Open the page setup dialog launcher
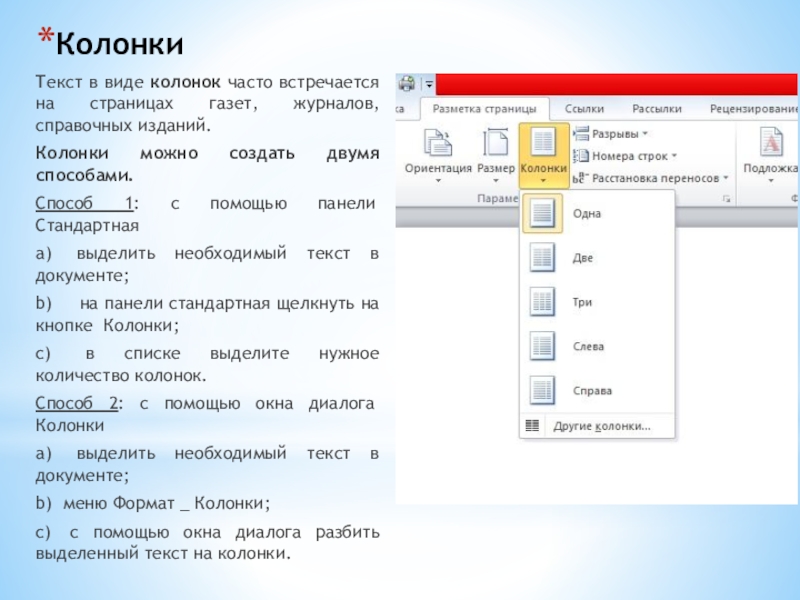This screenshot has height=600, width=800. click(x=727, y=199)
